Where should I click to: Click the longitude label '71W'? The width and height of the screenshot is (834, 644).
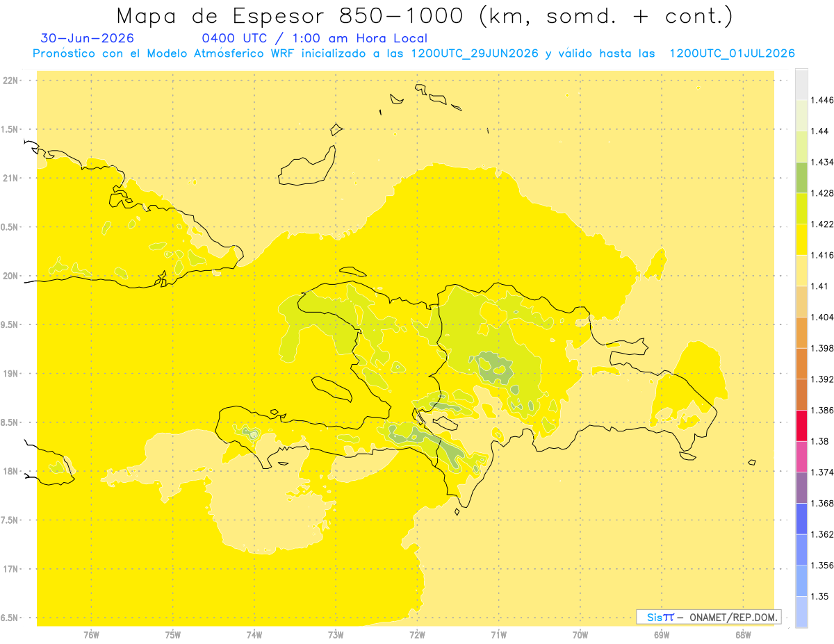pos(498,634)
